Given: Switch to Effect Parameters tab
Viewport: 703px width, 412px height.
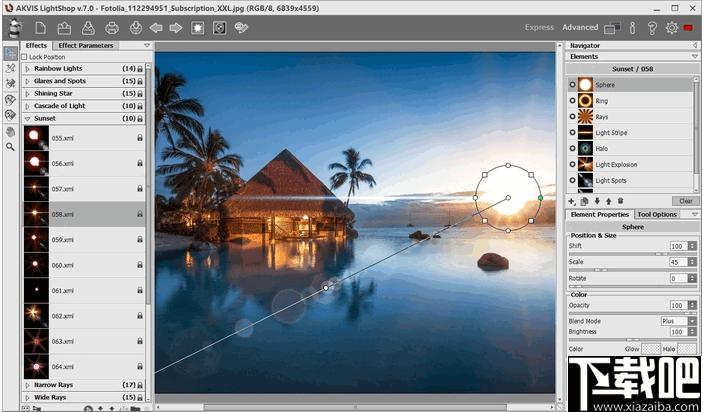Looking at the screenshot, I should [x=86, y=45].
